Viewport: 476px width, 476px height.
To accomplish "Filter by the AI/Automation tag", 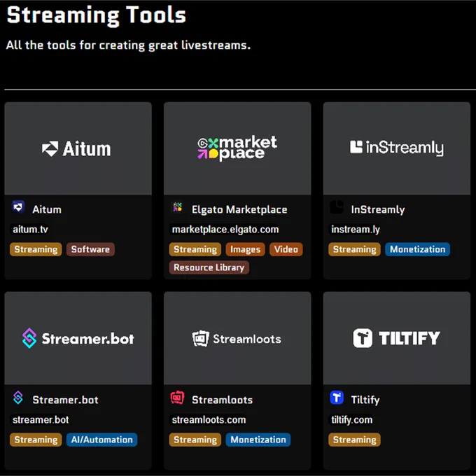I will click(x=102, y=440).
